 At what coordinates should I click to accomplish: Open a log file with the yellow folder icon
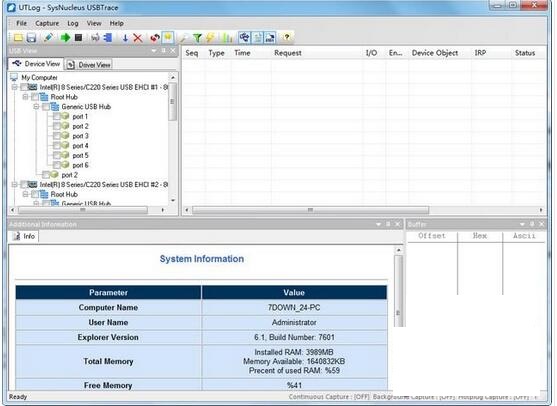tap(18, 38)
